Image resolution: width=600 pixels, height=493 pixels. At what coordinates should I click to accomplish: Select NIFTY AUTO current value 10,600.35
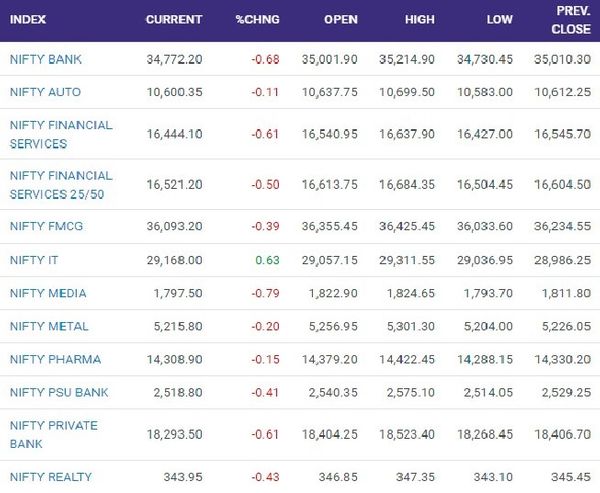(x=174, y=92)
